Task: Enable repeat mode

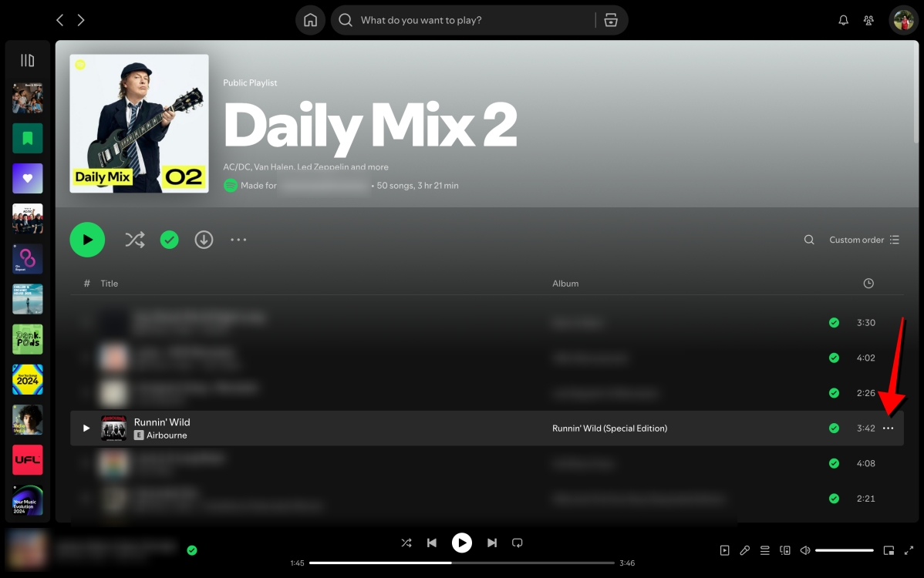Action: [x=517, y=543]
